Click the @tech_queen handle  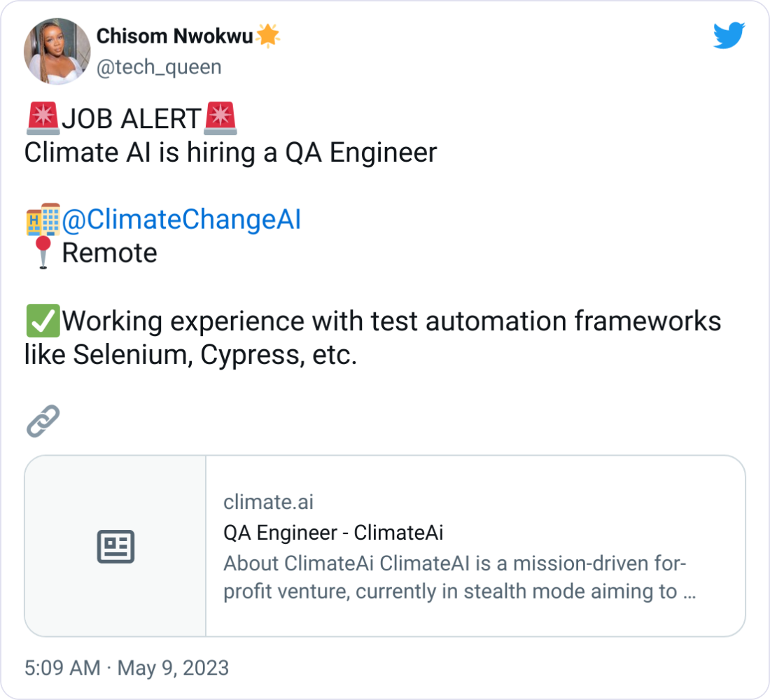(x=161, y=67)
